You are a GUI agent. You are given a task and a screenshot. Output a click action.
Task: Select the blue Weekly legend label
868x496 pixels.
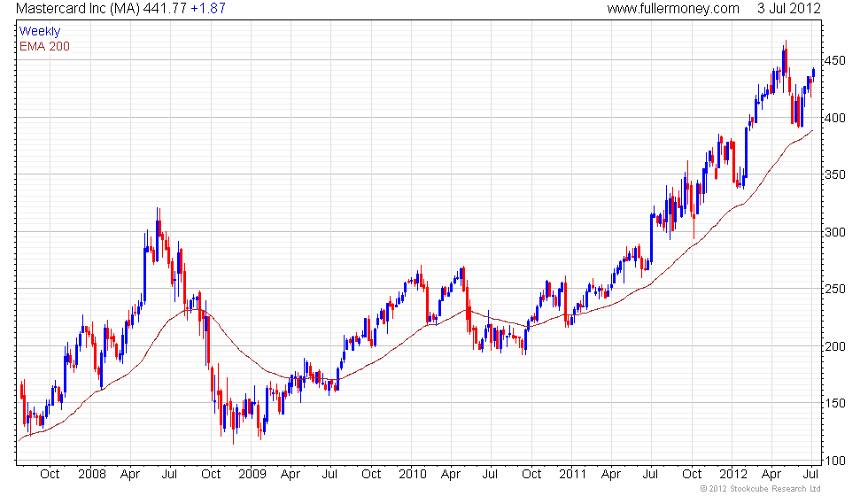tap(39, 31)
